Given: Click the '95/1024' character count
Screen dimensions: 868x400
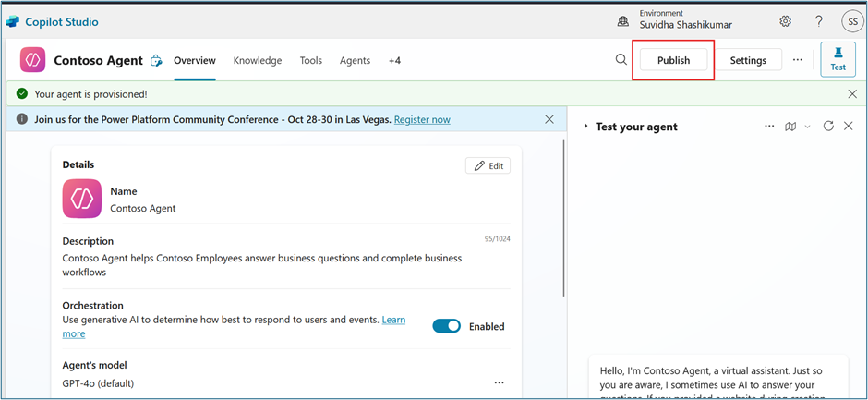Looking at the screenshot, I should point(497,239).
